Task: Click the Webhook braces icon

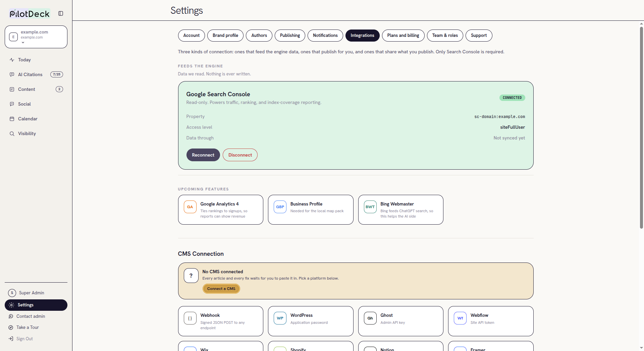Action: pyautogui.click(x=190, y=318)
